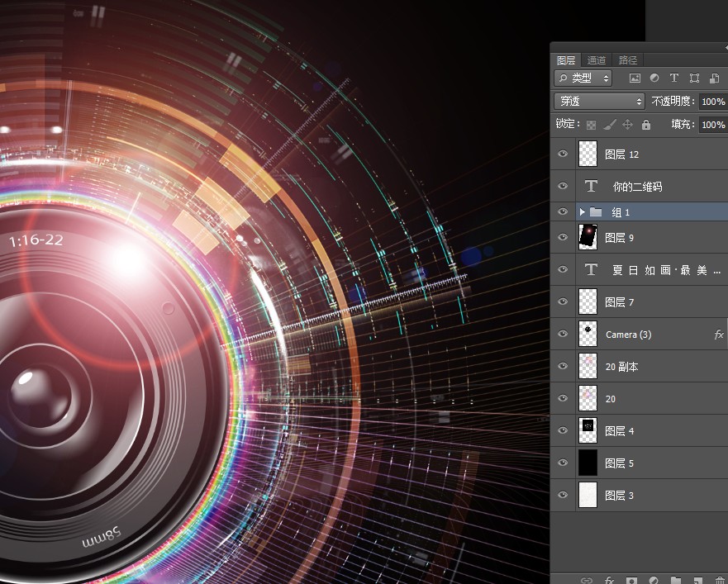Add a layer mask with the mask icon
This screenshot has height=584, width=728.
631,580
